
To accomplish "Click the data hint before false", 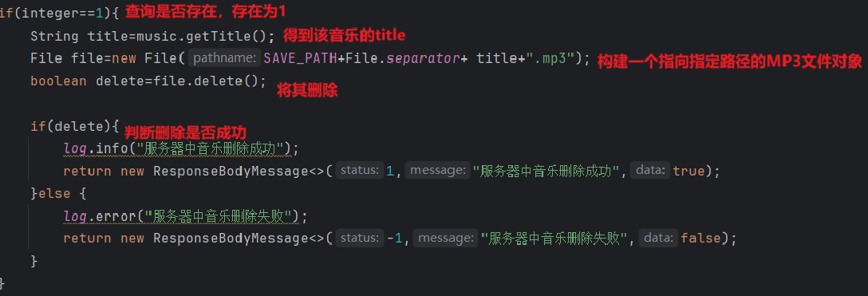I will (x=658, y=238).
